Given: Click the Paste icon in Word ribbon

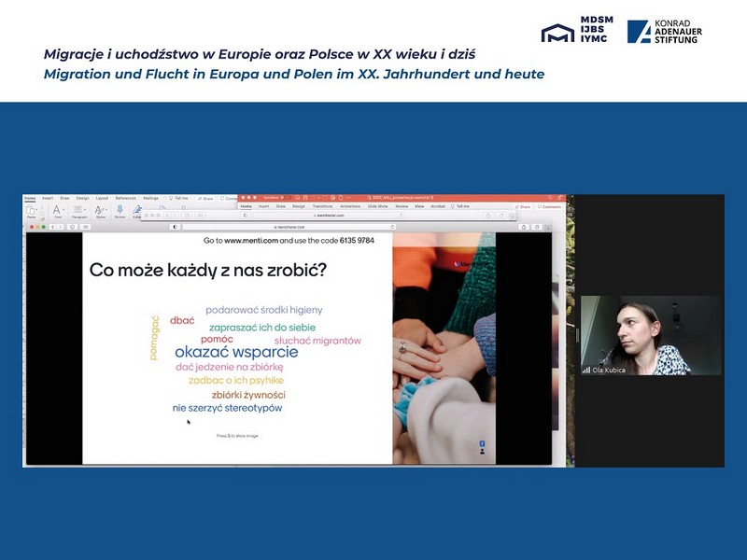Looking at the screenshot, I should click(32, 212).
